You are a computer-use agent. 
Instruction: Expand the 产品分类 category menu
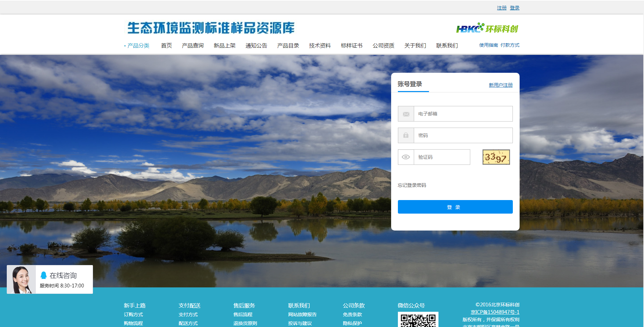[x=138, y=46]
